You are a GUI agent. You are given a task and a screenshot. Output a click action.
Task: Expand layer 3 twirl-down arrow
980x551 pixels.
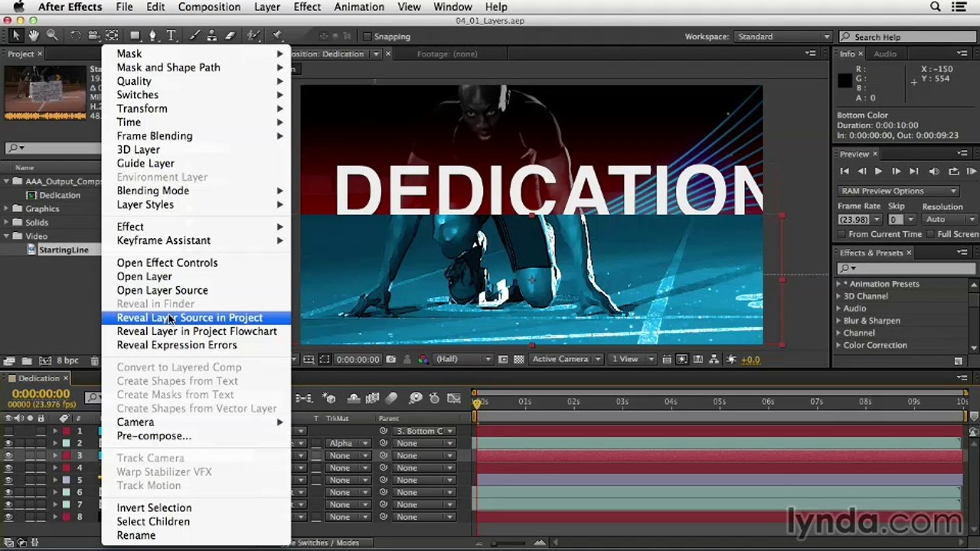(x=55, y=455)
